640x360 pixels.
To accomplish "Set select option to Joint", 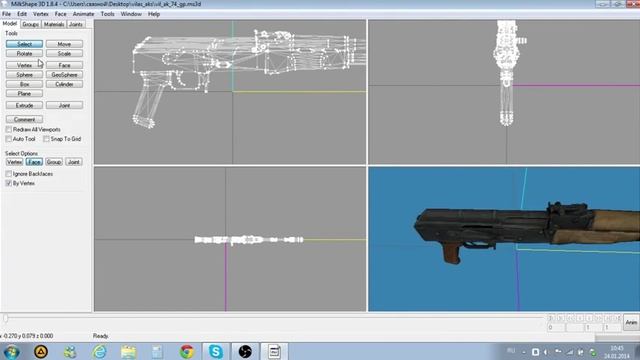I will 73,162.
